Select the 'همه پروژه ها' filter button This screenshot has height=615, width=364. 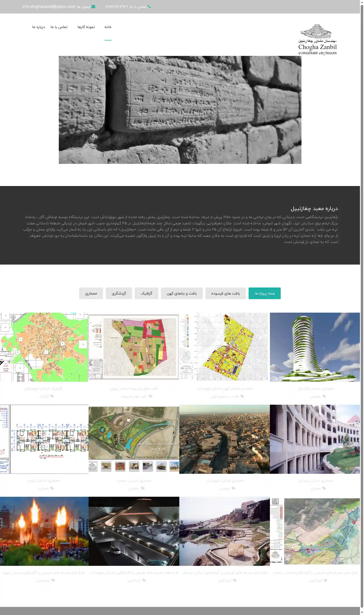pyautogui.click(x=264, y=293)
